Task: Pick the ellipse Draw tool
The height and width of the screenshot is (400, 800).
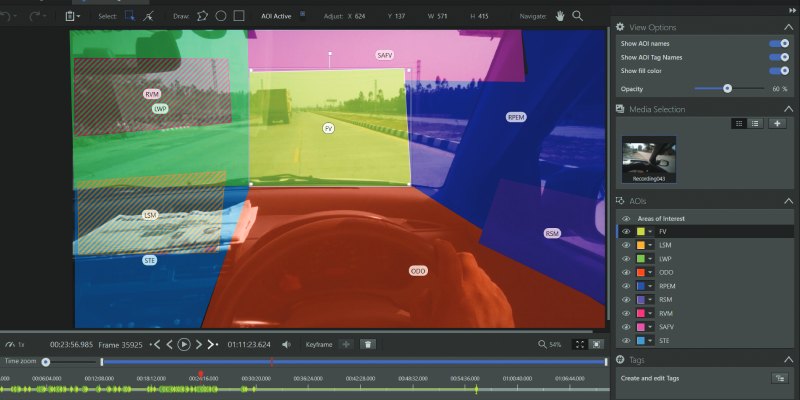Action: (220, 16)
